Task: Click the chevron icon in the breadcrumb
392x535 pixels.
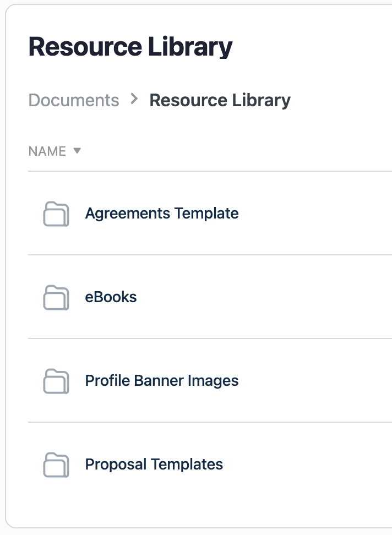Action: [134, 100]
